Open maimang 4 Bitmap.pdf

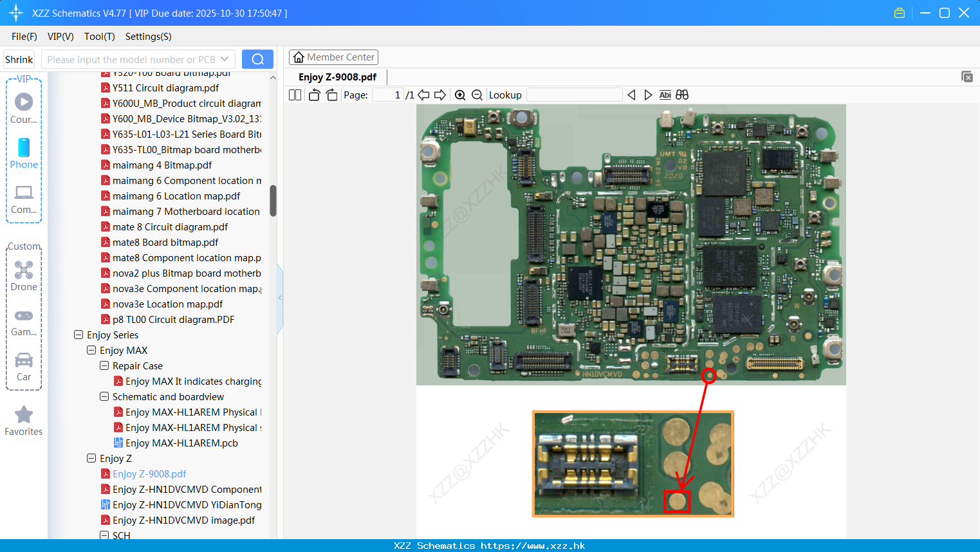(x=162, y=165)
